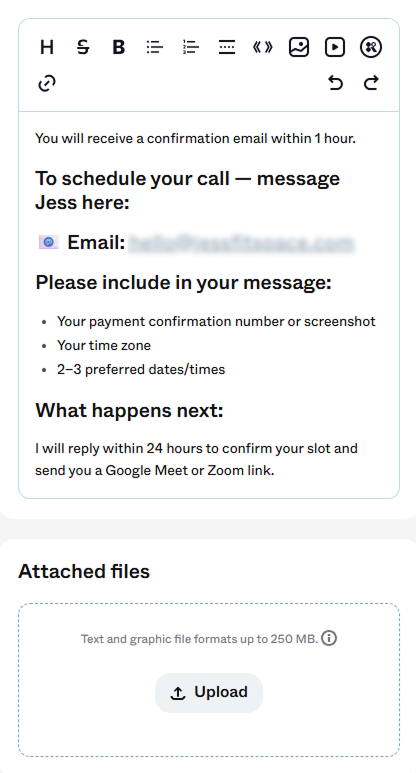Insert a horizontal divider line

227,47
